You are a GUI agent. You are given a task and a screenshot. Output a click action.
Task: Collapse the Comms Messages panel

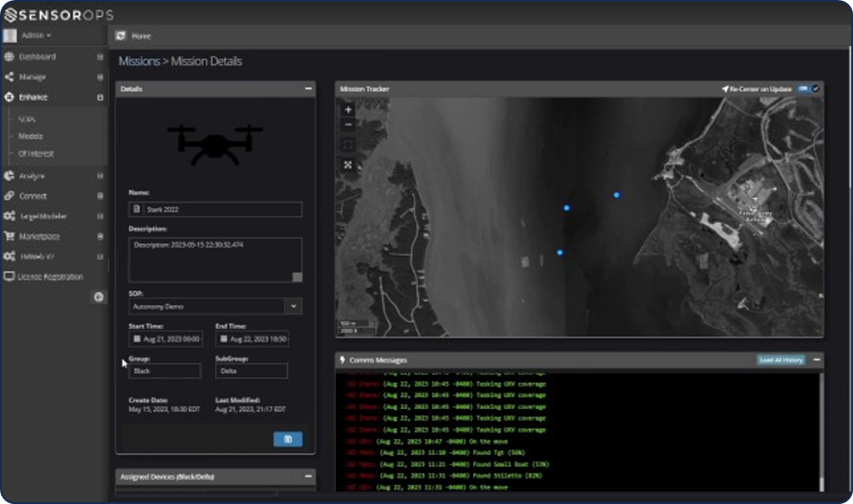pos(817,359)
